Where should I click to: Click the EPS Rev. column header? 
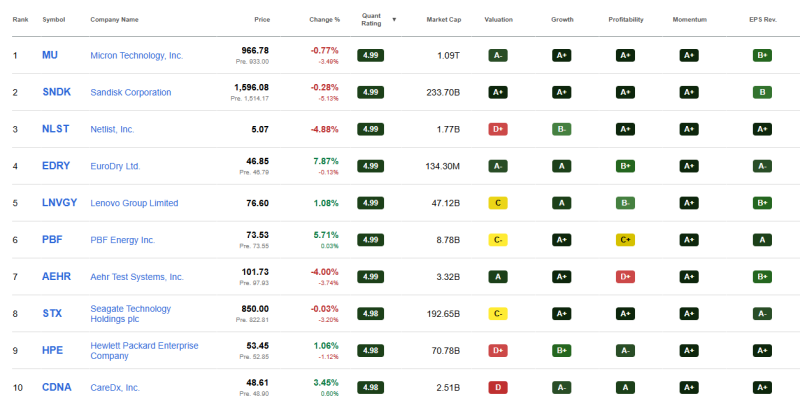point(763,19)
